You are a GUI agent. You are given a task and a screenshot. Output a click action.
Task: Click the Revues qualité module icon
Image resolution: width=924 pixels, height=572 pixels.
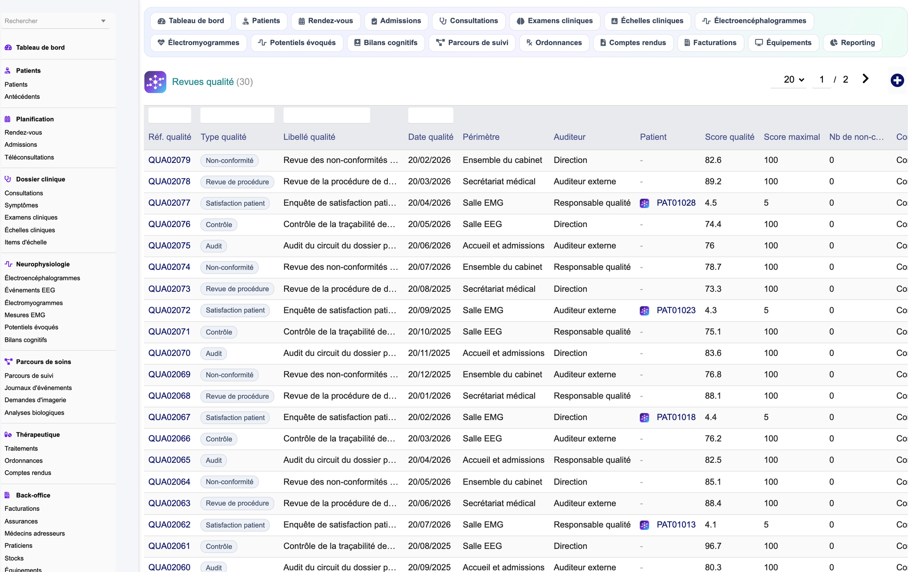click(155, 82)
